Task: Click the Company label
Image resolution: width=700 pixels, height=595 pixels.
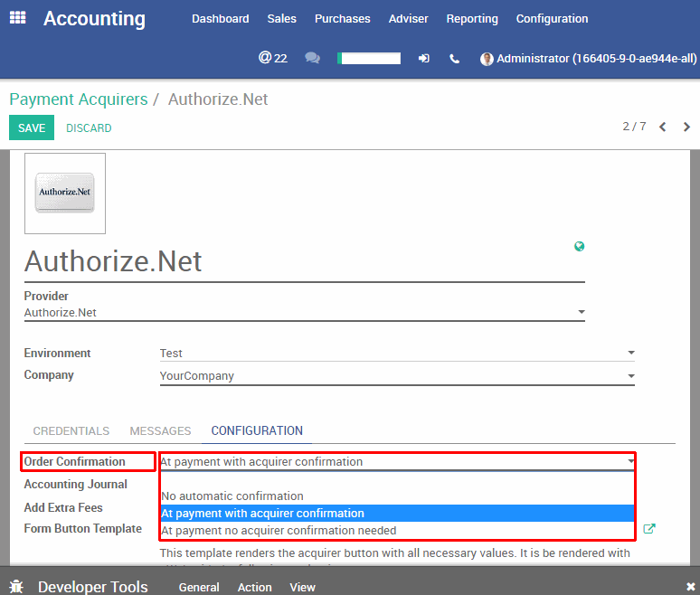Action: point(49,375)
